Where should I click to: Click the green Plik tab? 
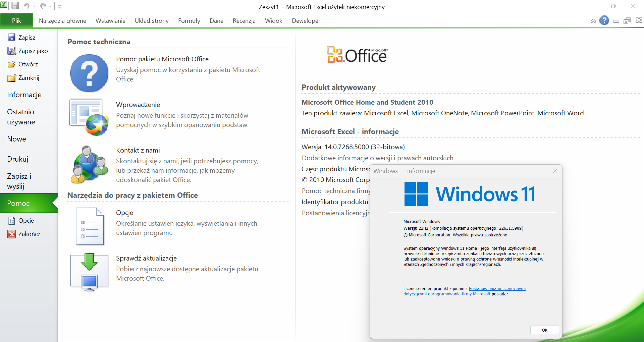point(17,20)
